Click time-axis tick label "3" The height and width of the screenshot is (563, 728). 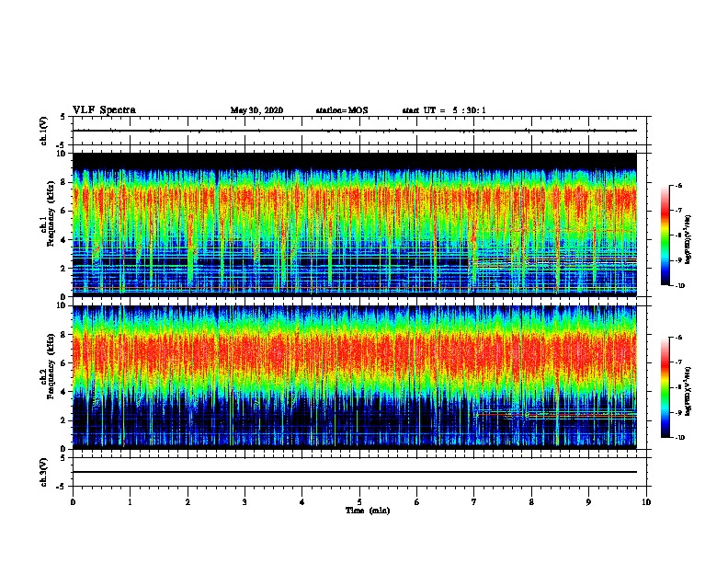tap(245, 502)
